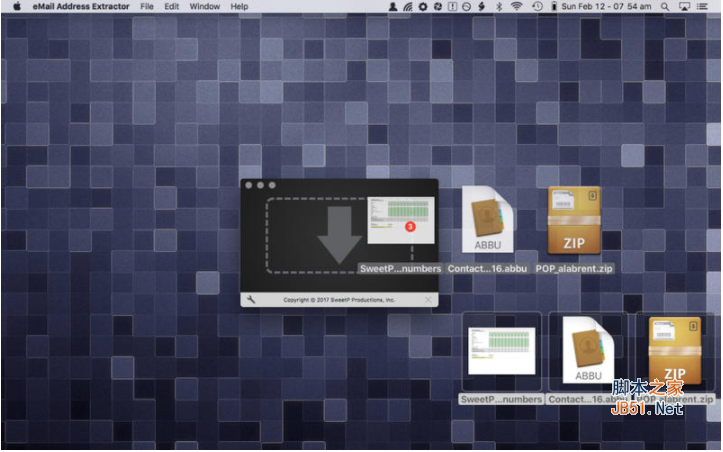
Task: Open the eMail Address Extractor app menu
Action: point(82,7)
